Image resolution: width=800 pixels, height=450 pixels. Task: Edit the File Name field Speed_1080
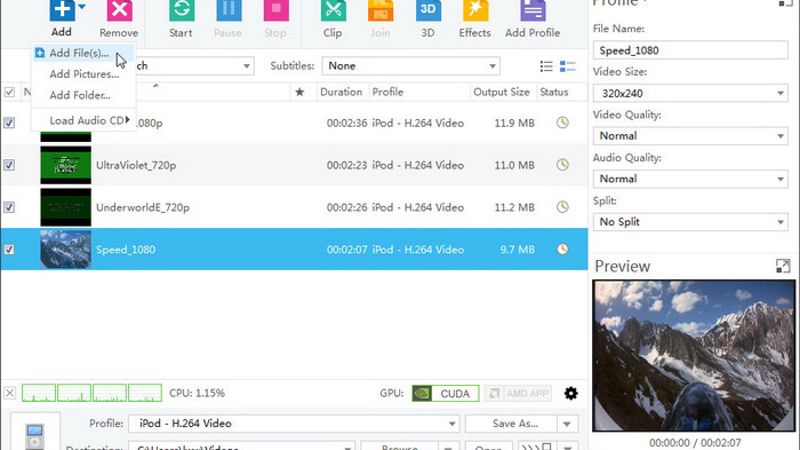pos(690,50)
